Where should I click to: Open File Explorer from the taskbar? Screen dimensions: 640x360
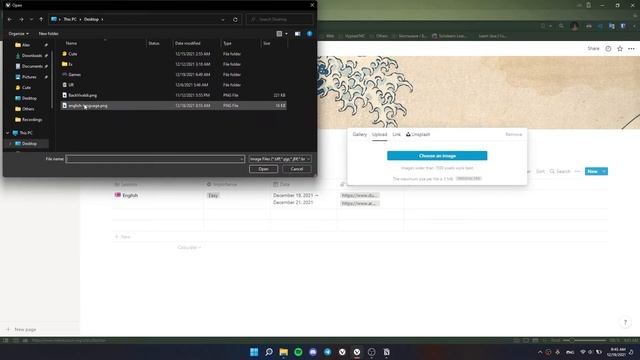pos(284,352)
